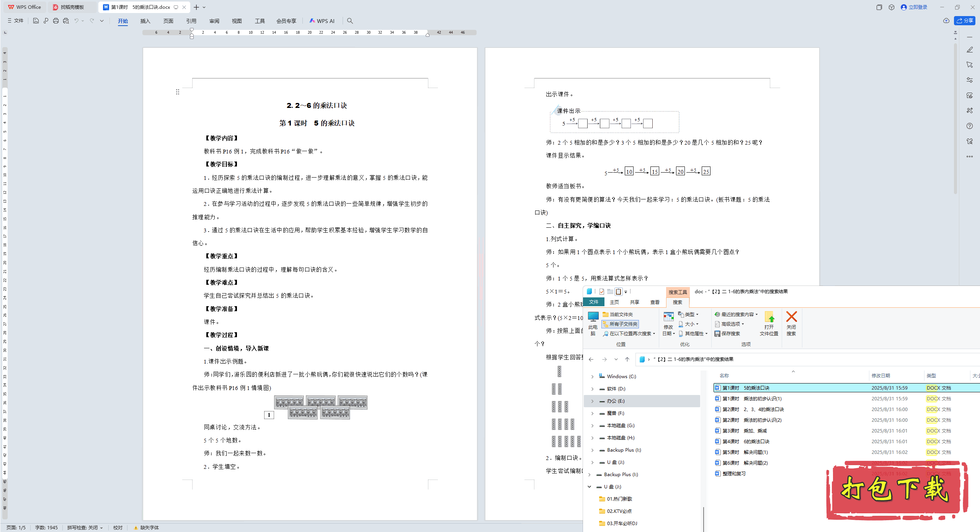Click the search magnifier icon

tap(350, 21)
